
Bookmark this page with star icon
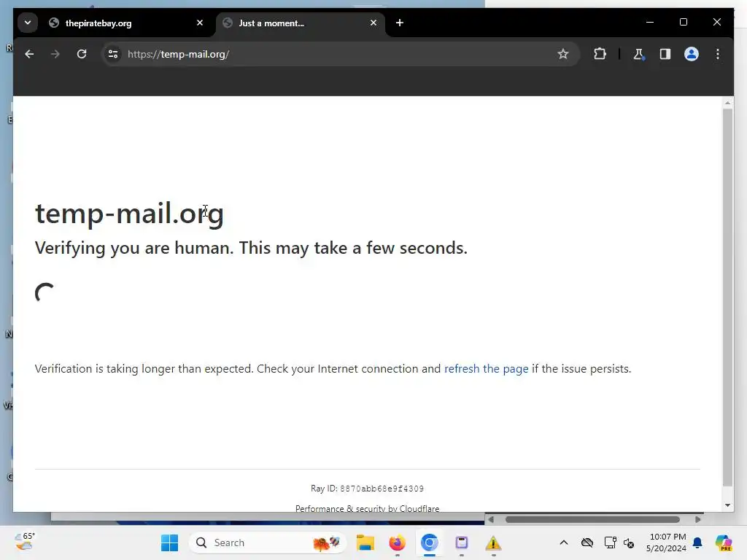[x=563, y=54]
